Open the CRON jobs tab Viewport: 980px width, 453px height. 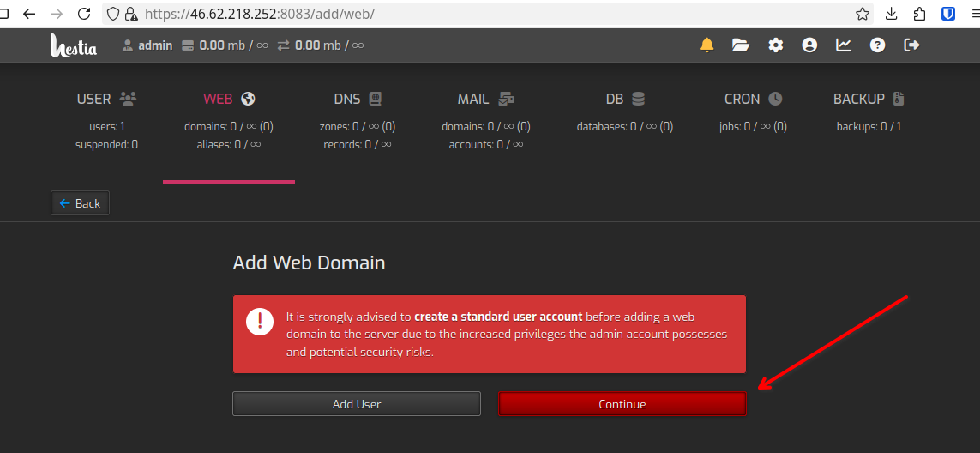click(753, 99)
